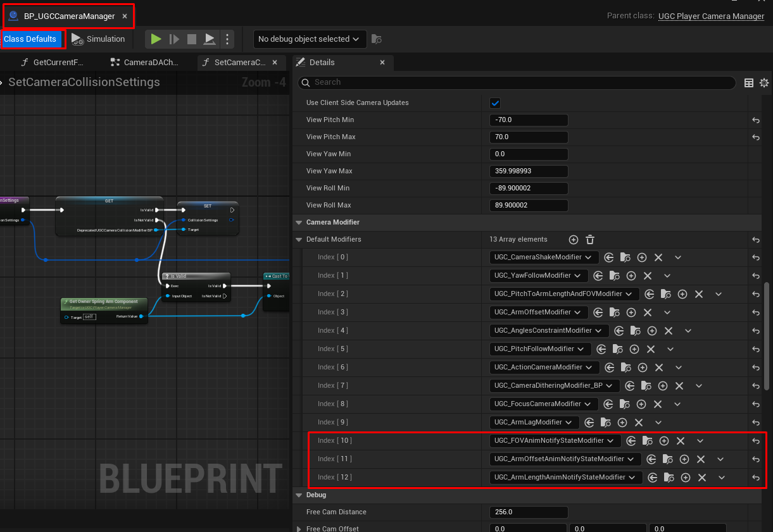Open the UGC Player Camera Manager parent class link
This screenshot has height=532, width=773.
point(711,16)
